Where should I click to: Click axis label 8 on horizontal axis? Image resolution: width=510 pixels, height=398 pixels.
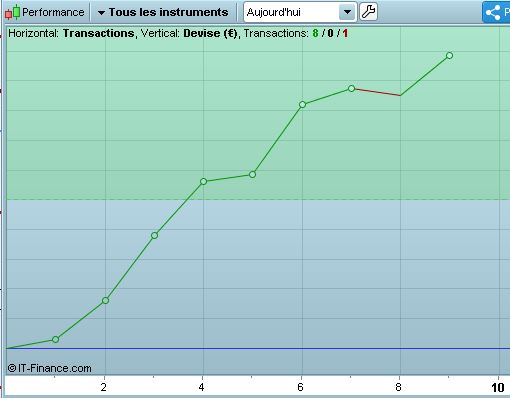click(398, 387)
